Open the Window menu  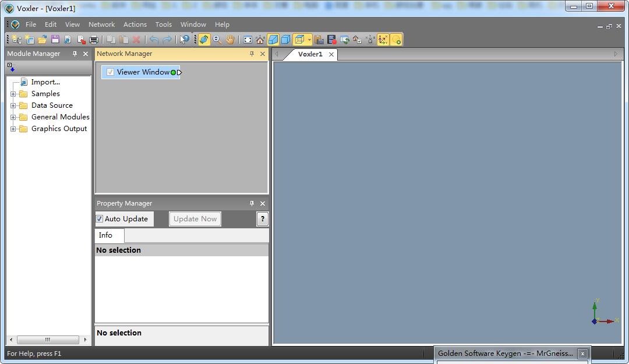[x=193, y=24]
